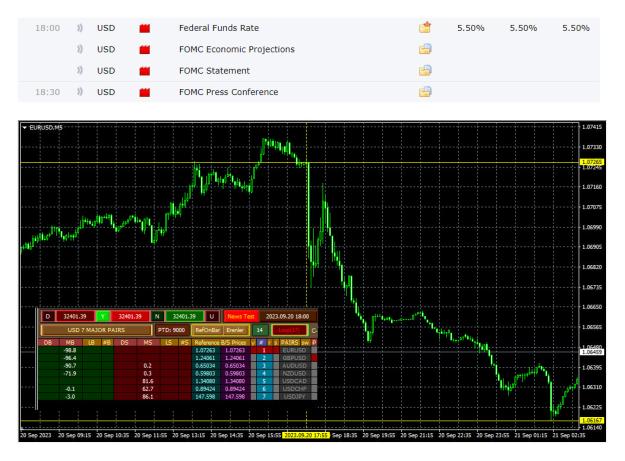Open the FOMC Economic Projections detail folder icon
This screenshot has width=625, height=461.
[425, 49]
